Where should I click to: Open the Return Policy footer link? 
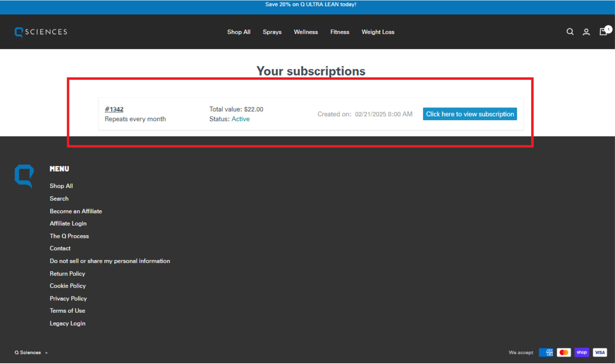click(x=67, y=274)
